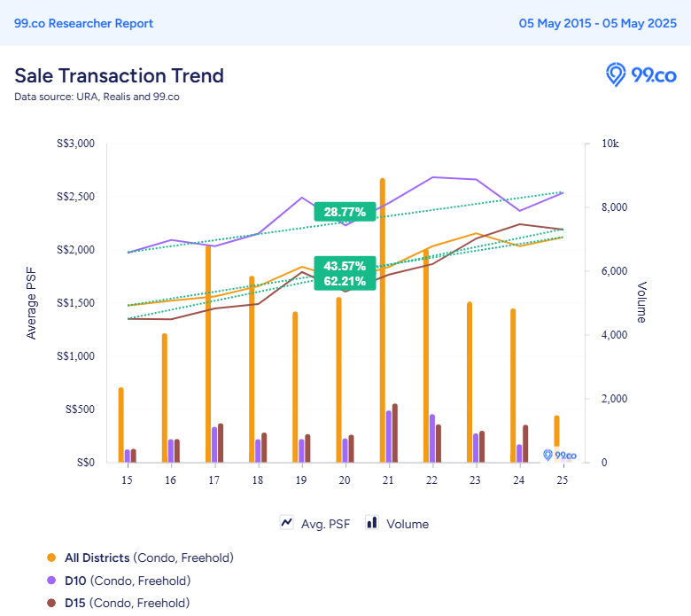Select the tallest orange bar at year 21

pos(383,320)
